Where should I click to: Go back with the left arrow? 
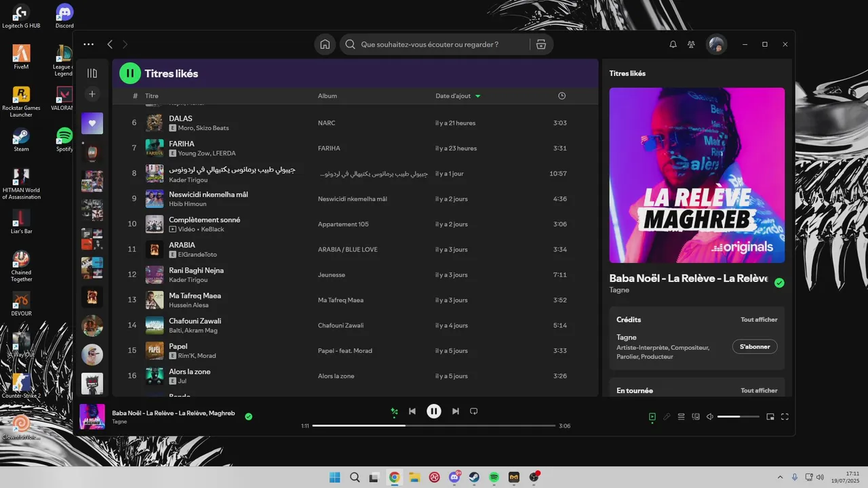(x=110, y=45)
